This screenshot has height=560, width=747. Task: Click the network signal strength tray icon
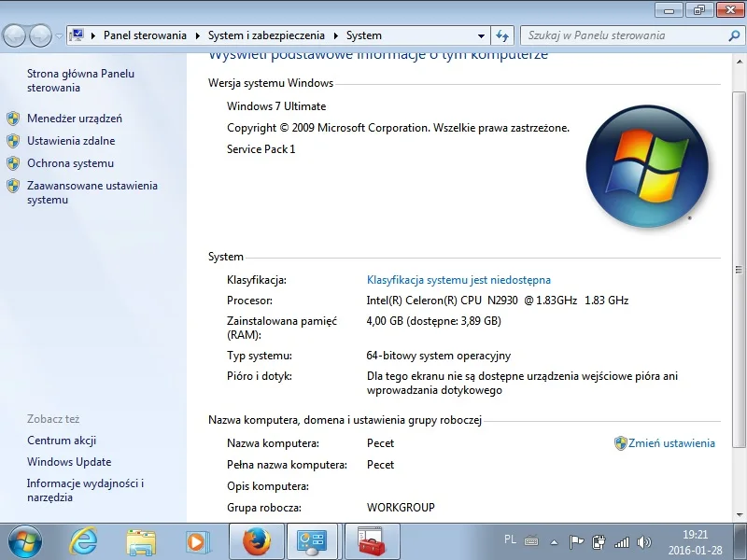point(621,540)
